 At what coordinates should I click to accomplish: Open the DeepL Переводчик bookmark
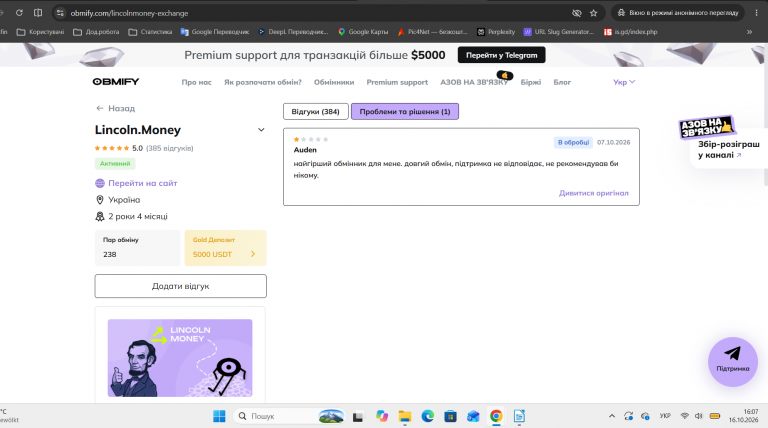point(293,32)
